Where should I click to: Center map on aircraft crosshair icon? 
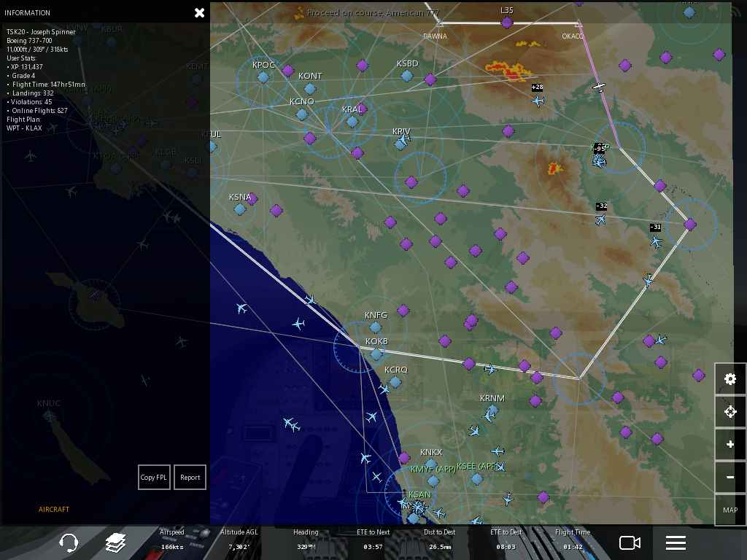pos(729,411)
